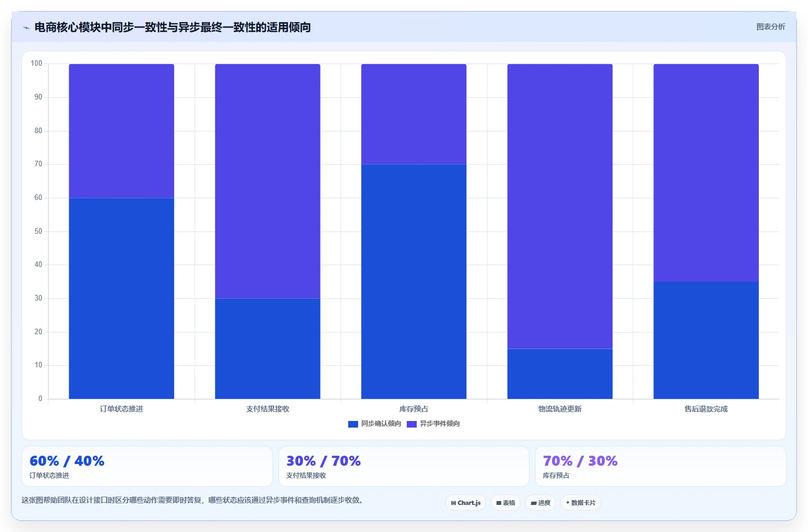Toggle the 同步确认倾向 legend swatch
This screenshot has width=808, height=532.
pos(353,424)
